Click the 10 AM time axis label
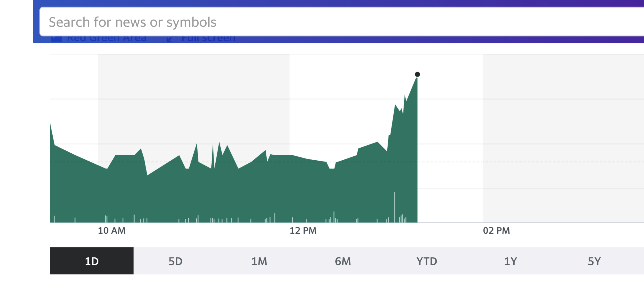The image size is (644, 298). tap(112, 230)
